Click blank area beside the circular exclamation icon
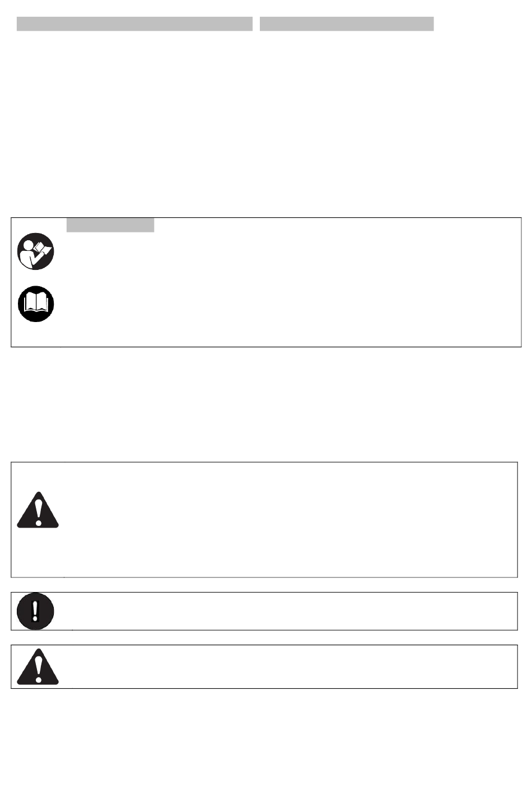532x788 pixels. [280, 611]
